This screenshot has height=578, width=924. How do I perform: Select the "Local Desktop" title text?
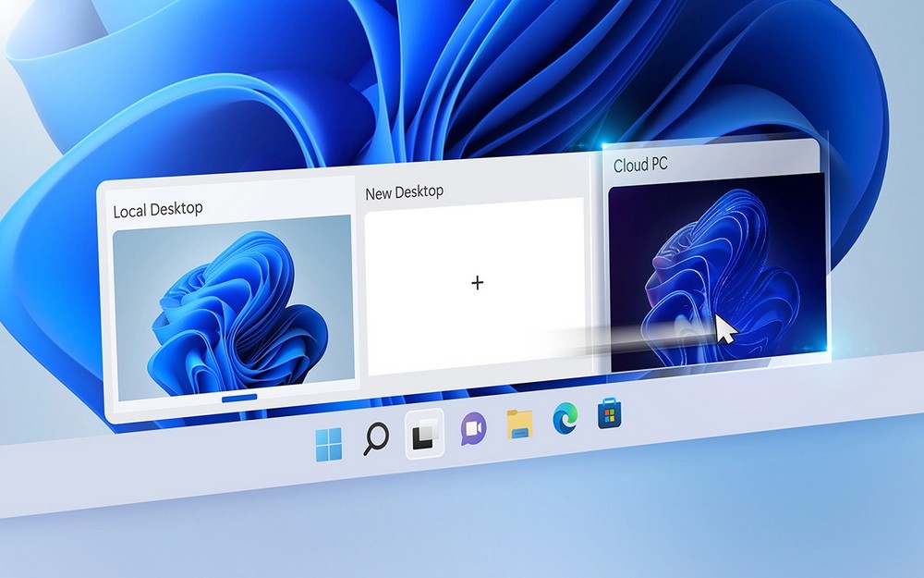click(157, 210)
